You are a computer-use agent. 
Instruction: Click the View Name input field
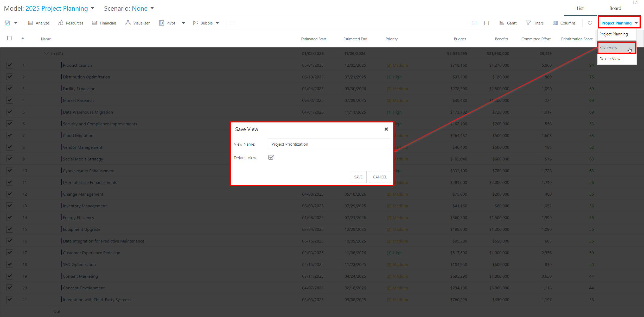pos(329,144)
